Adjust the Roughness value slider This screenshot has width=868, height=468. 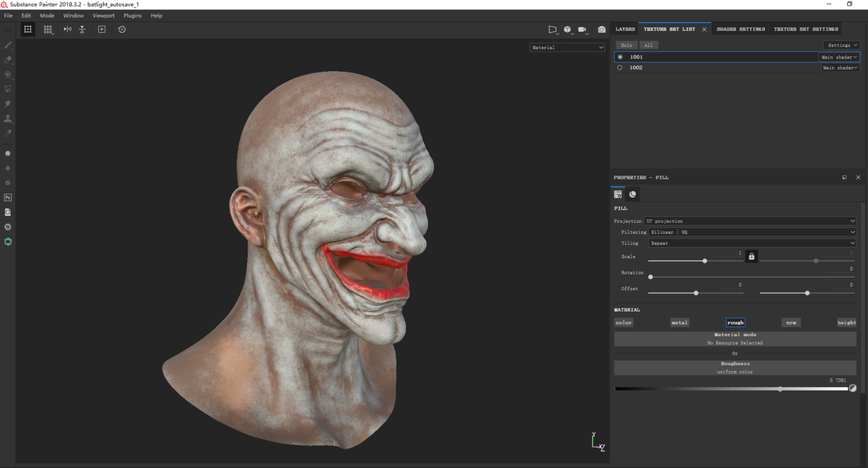tap(780, 388)
